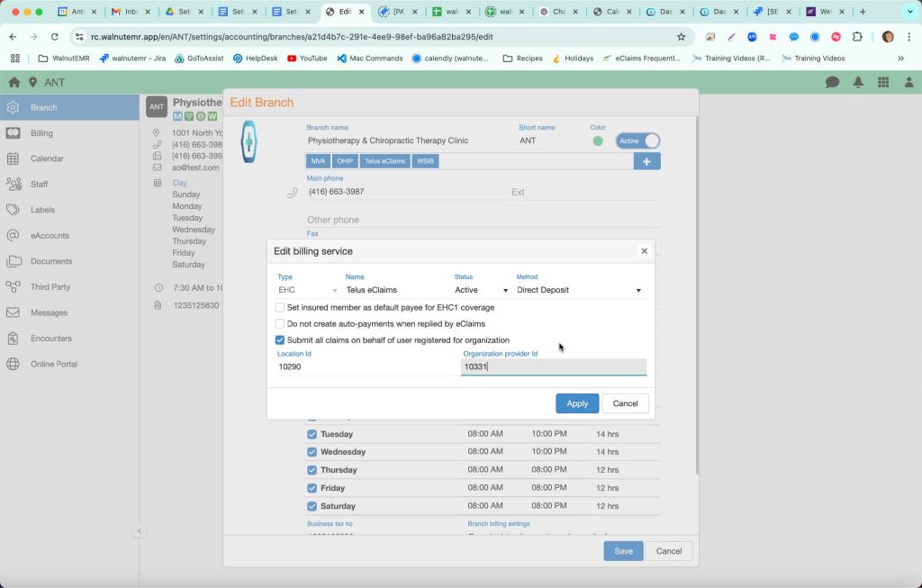922x588 pixels.
Task: Open the browser tab list dropdown arrow
Action: pyautogui.click(x=909, y=12)
